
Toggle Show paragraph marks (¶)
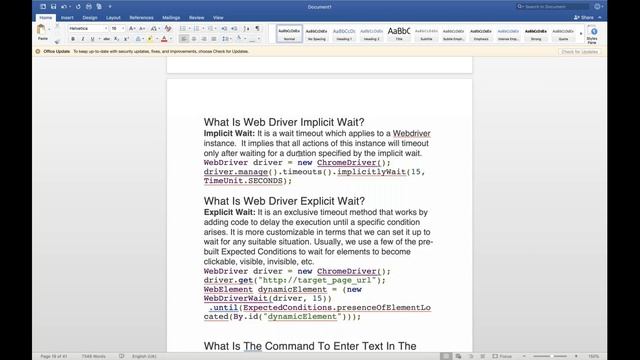pos(257,28)
